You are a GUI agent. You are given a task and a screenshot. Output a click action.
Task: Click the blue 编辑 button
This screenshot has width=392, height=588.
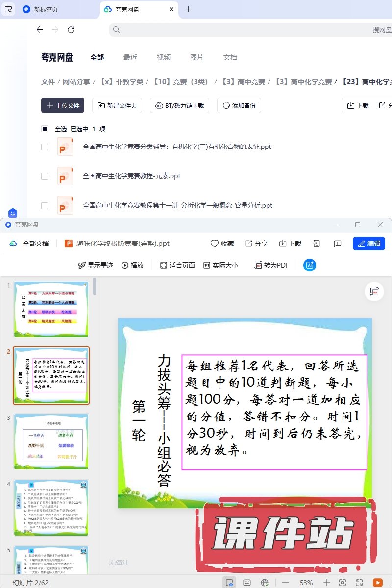click(x=368, y=244)
